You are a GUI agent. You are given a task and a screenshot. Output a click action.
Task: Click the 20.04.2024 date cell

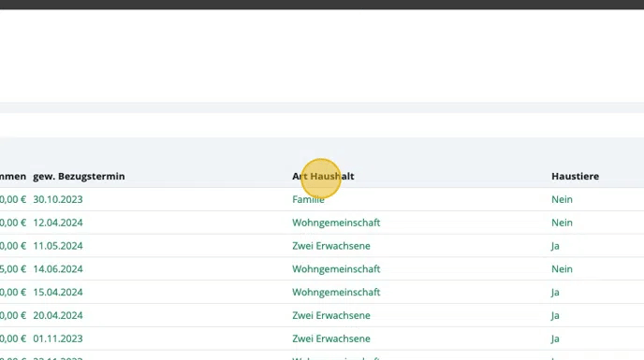pyautogui.click(x=58, y=315)
